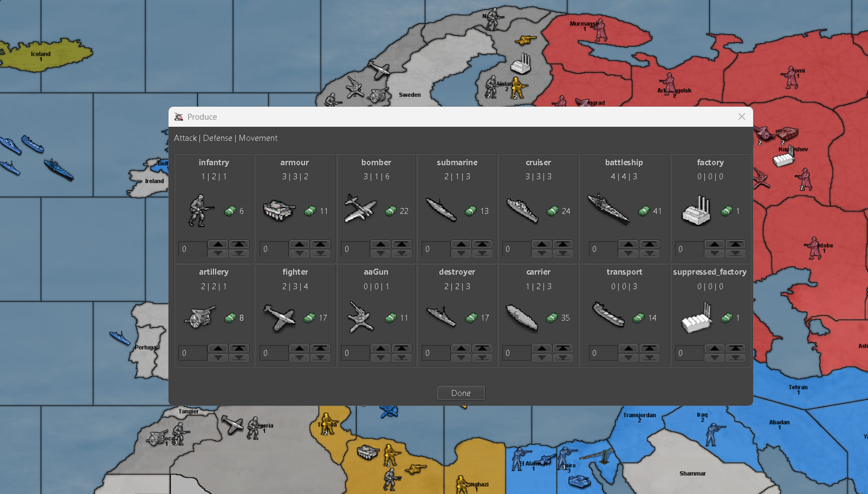Click the infantry unit icon

pyautogui.click(x=201, y=211)
